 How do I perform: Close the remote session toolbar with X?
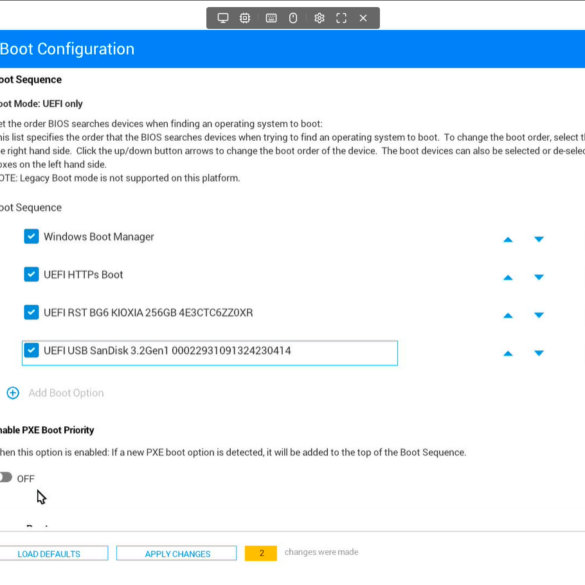[363, 18]
